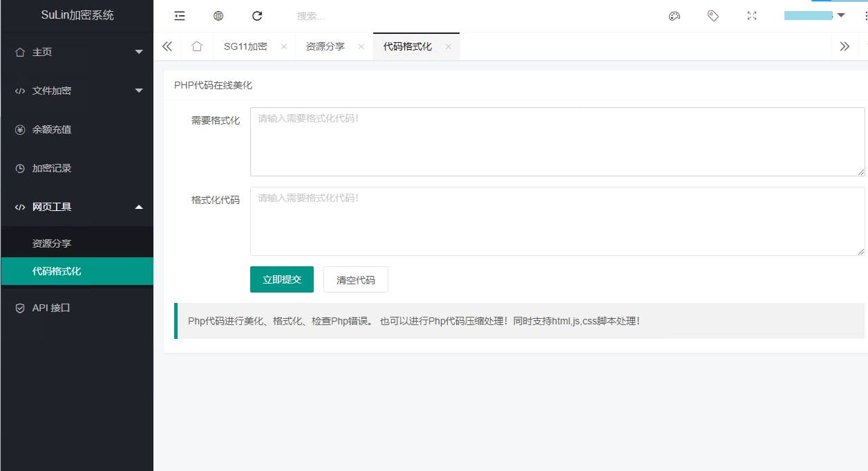Open the language globe icon
Image resolution: width=868 pixels, height=471 pixels.
coord(218,15)
